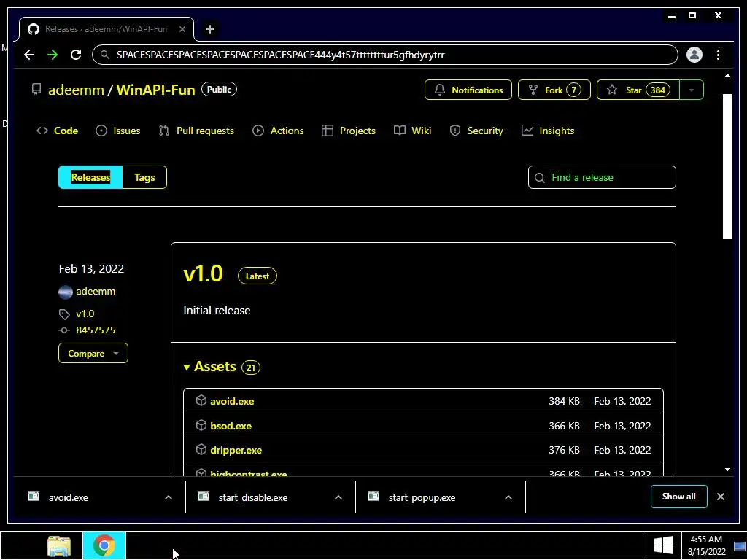Download dripper.exe asset

(x=236, y=451)
